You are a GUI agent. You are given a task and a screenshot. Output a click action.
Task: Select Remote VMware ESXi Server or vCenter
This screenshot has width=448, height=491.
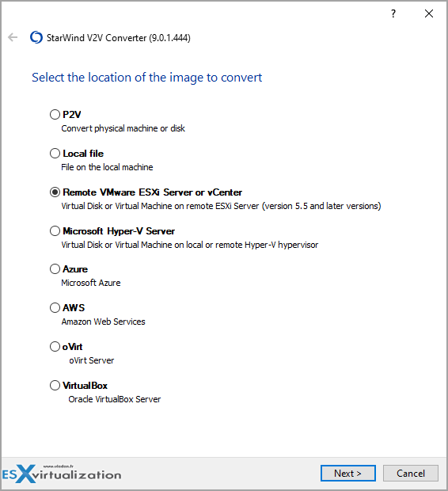55,192
